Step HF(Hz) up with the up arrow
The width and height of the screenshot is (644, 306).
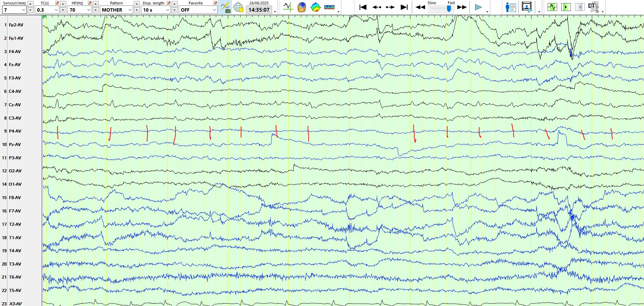click(95, 4)
